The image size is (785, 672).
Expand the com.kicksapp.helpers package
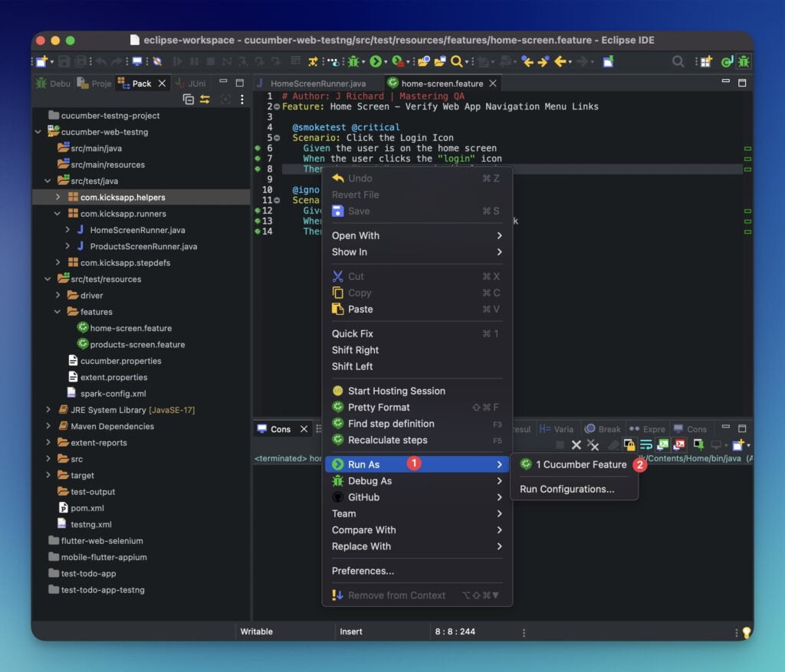[57, 197]
